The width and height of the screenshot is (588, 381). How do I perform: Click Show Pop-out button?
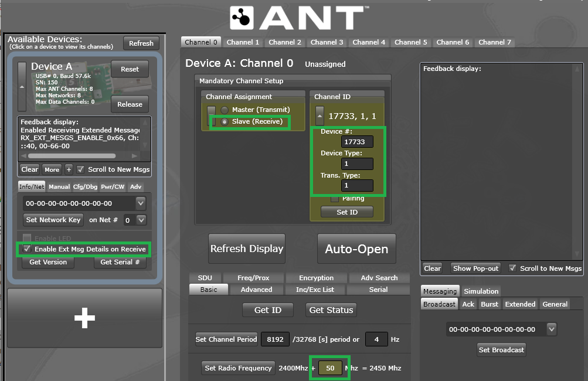click(475, 268)
